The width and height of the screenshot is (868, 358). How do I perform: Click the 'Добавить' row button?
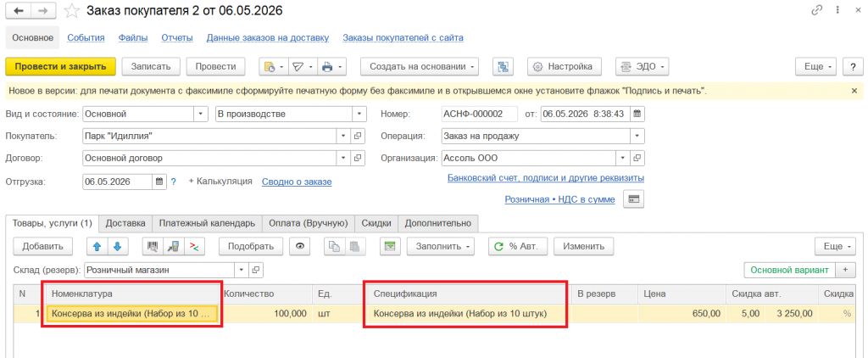(x=42, y=247)
